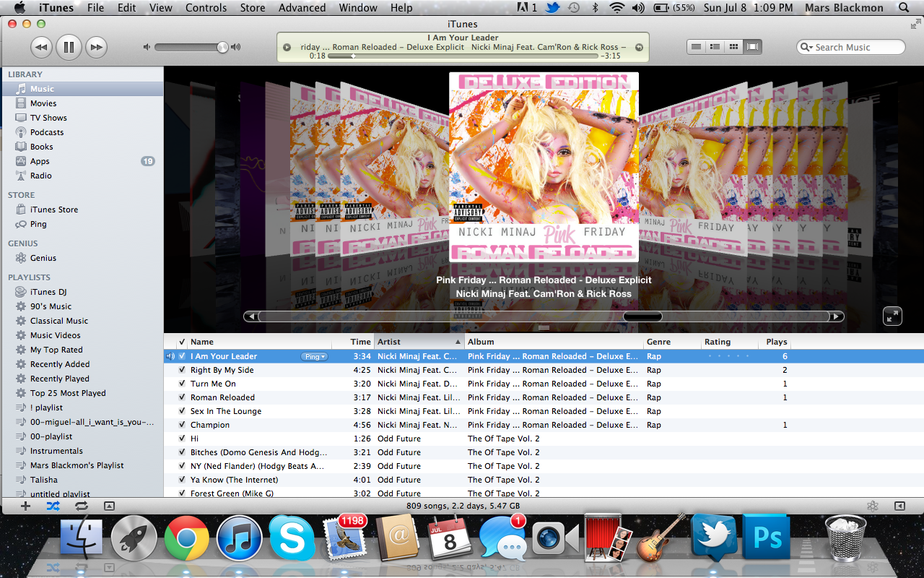This screenshot has height=578, width=924.
Task: Toggle repeat mode in the bottom bar
Action: point(81,506)
